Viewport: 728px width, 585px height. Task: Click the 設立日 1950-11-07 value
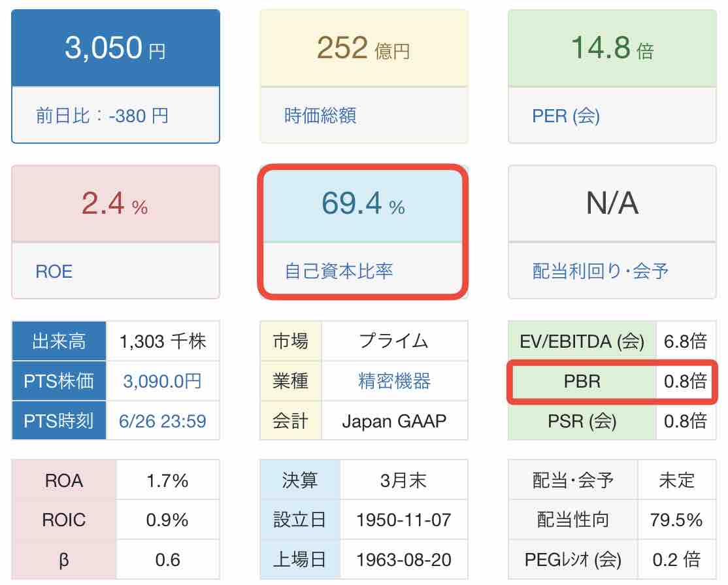pyautogui.click(x=403, y=520)
